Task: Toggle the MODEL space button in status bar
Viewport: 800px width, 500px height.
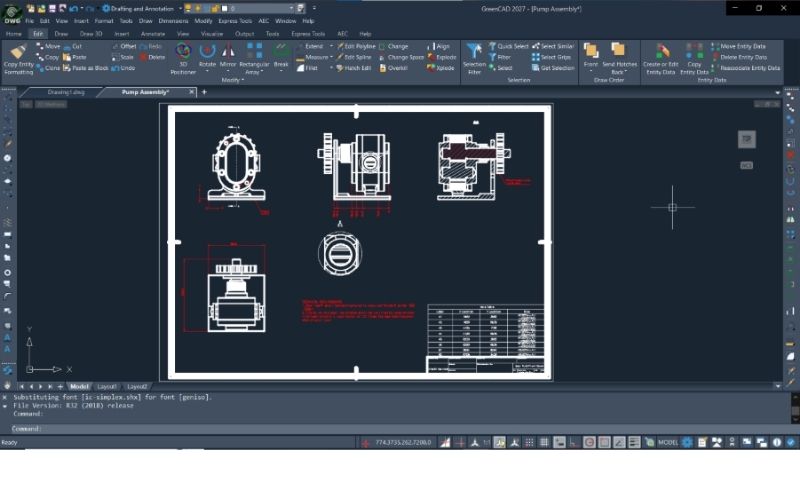Action: coord(668,442)
